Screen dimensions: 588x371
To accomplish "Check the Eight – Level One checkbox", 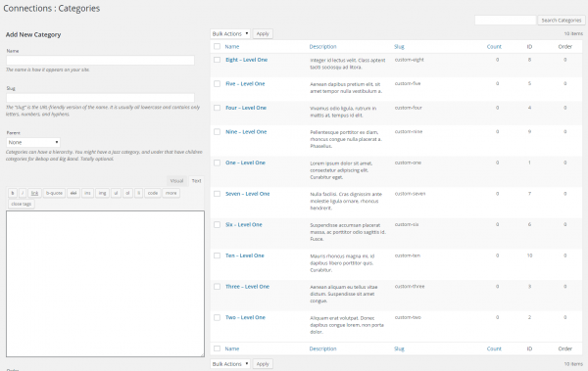I will [x=217, y=60].
